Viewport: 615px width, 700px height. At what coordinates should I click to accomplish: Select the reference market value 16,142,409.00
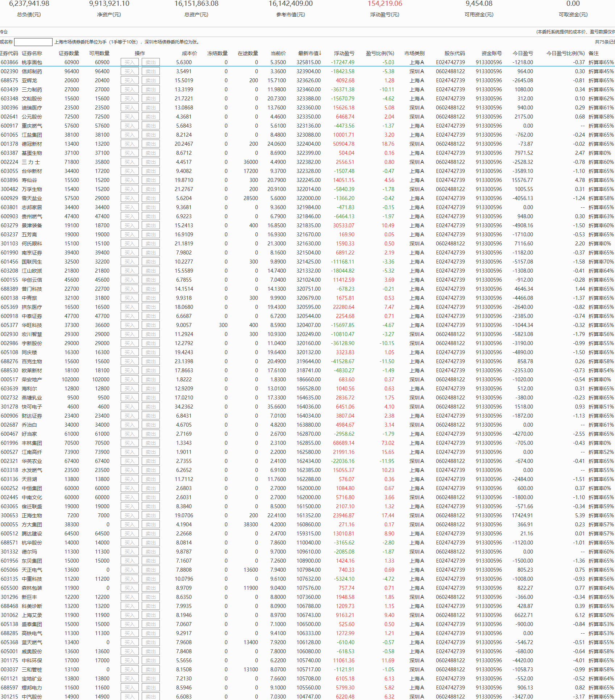pos(291,4)
